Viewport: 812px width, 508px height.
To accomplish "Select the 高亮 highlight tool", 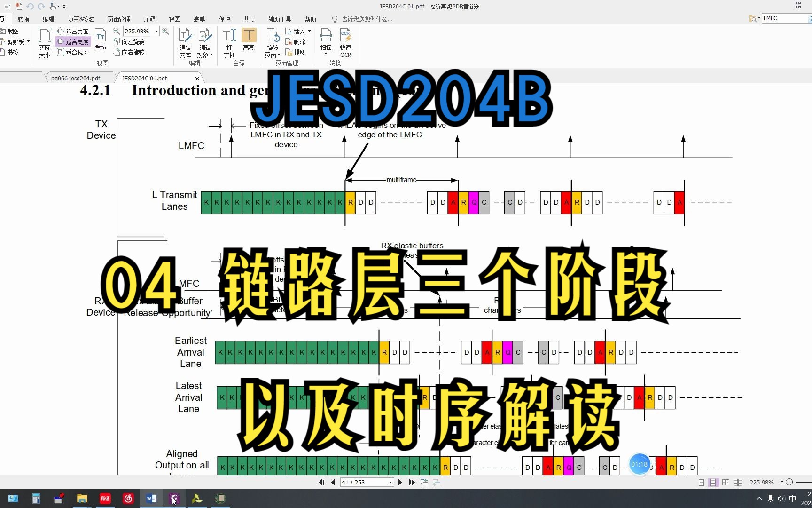I will [x=249, y=41].
